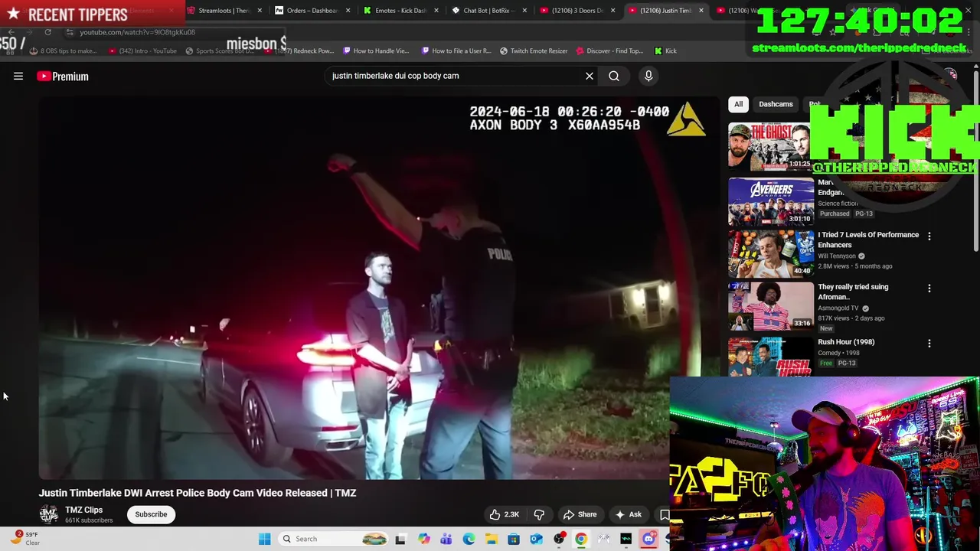This screenshot has height=551, width=980.
Task: Open the TMZ Clips channel avatar
Action: pyautogui.click(x=49, y=514)
